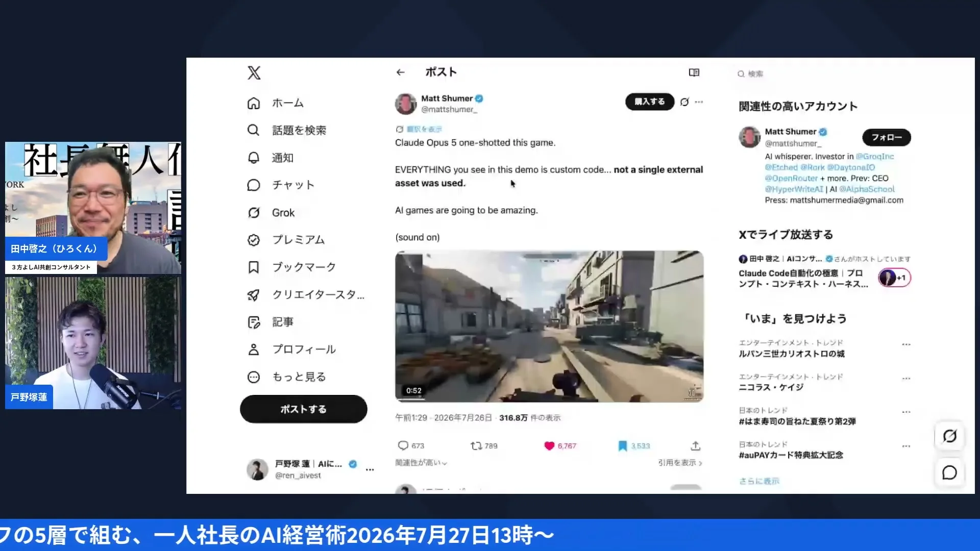Open post options three-dot menu
The width and height of the screenshot is (980, 551).
pyautogui.click(x=699, y=102)
